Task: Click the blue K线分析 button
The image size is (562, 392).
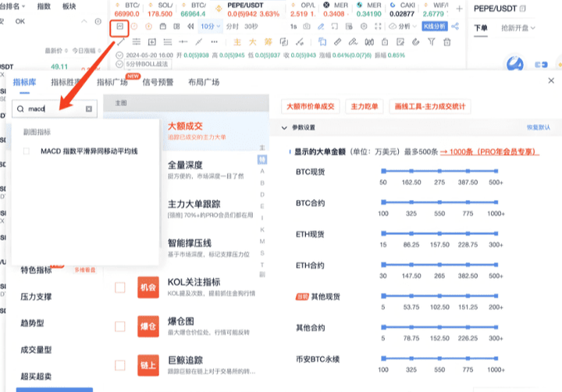Action: pos(435,27)
